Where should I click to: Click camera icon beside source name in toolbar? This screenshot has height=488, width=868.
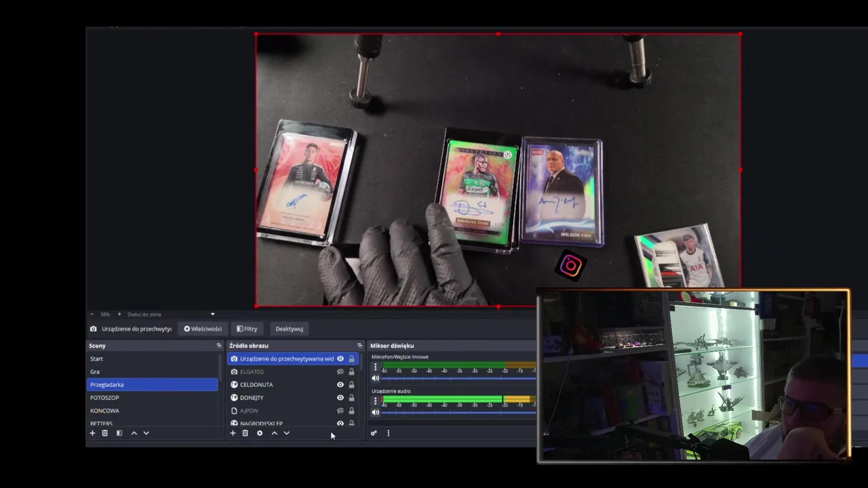tap(94, 329)
